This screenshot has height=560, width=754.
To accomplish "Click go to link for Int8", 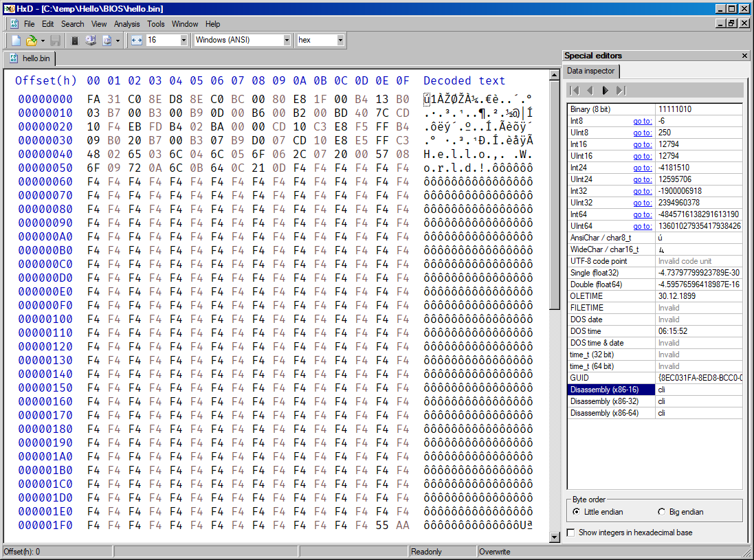I will (x=643, y=121).
